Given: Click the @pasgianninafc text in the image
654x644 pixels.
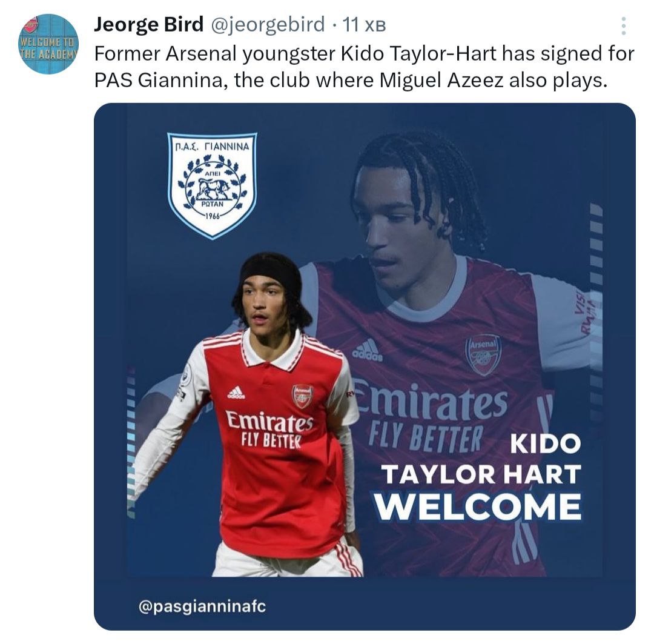Looking at the screenshot, I should [x=202, y=606].
